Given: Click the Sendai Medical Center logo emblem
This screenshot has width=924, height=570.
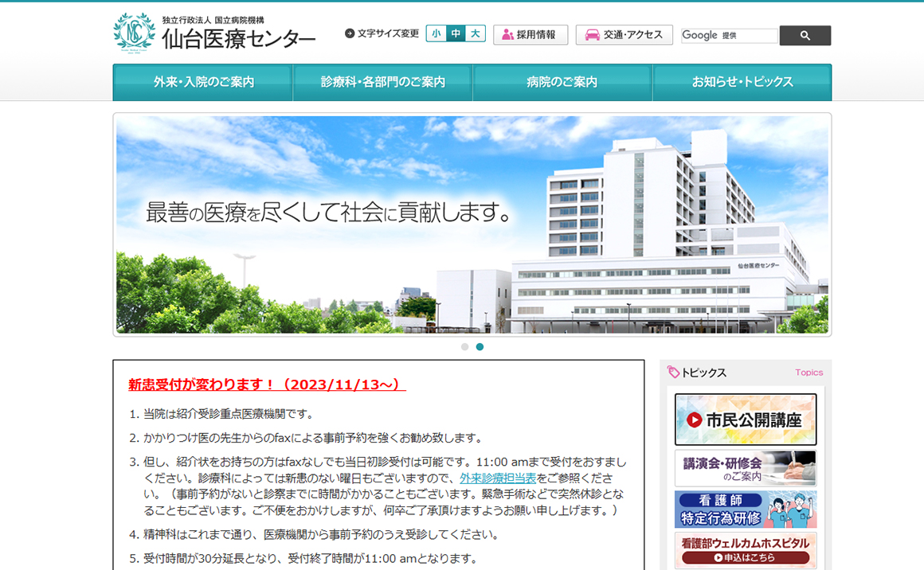Looking at the screenshot, I should [134, 33].
